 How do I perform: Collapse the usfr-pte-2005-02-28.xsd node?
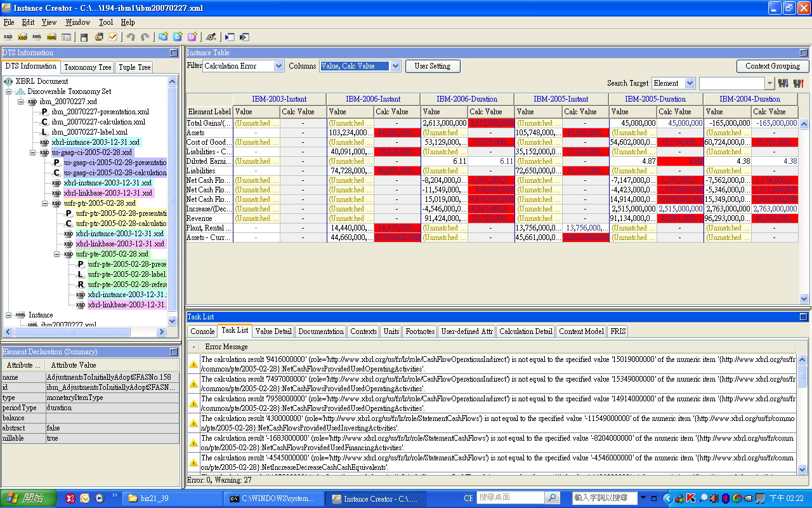(x=57, y=254)
